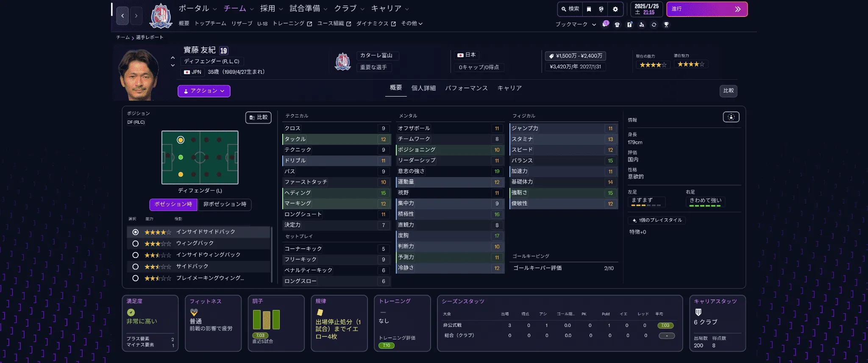Screen dimensions: 868x363
Task: Expand the 採用 menu
Action: (271, 8)
